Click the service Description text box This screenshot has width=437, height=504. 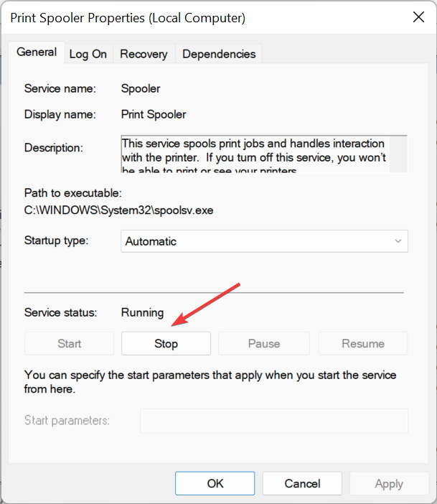pyautogui.click(x=255, y=154)
